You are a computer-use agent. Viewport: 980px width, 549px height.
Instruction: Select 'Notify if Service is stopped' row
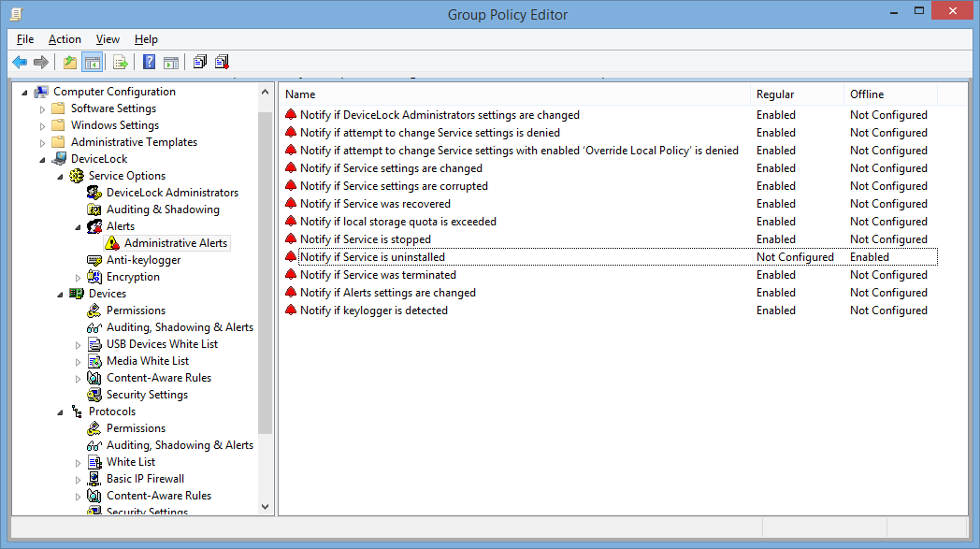coord(366,239)
